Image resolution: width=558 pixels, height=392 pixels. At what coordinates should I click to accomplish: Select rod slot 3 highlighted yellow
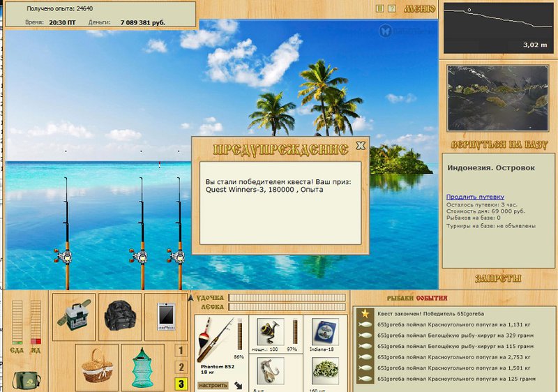[x=181, y=384]
